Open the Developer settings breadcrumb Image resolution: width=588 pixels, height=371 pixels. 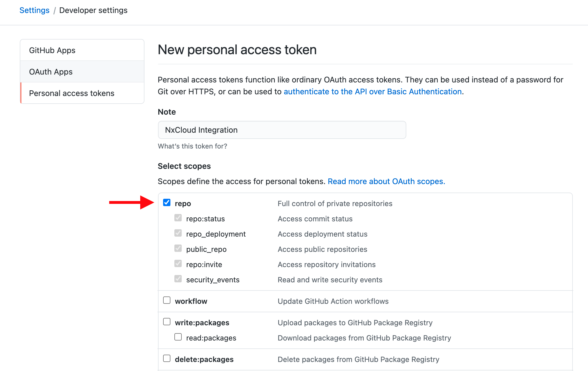(x=93, y=10)
